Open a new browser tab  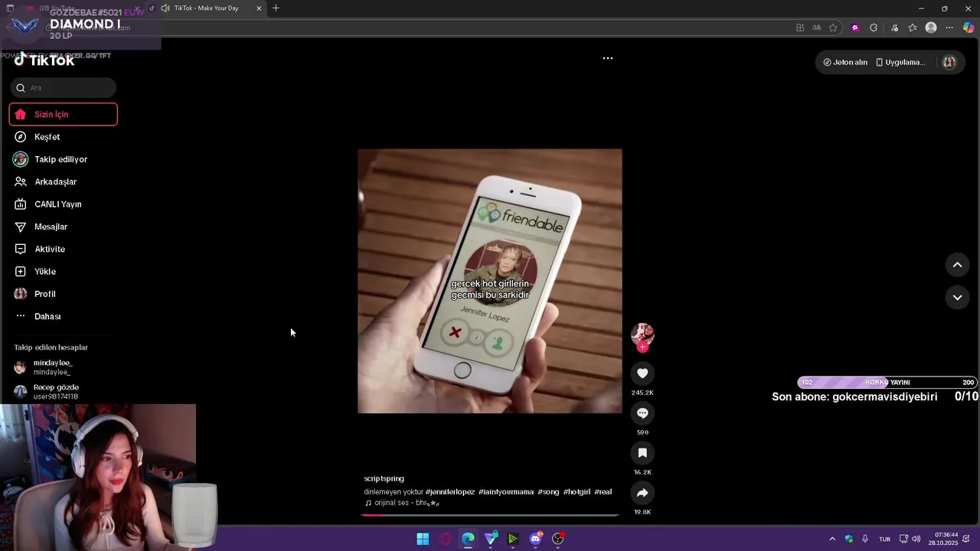pyautogui.click(x=276, y=8)
